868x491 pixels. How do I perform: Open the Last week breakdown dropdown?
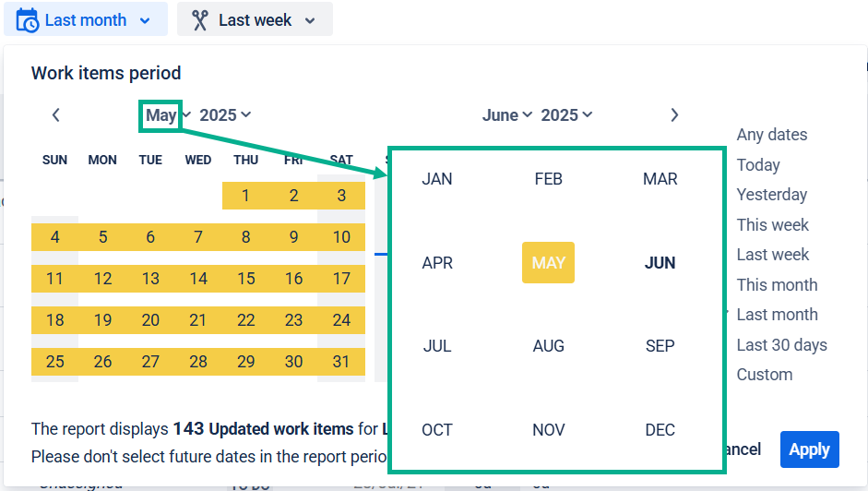click(255, 20)
